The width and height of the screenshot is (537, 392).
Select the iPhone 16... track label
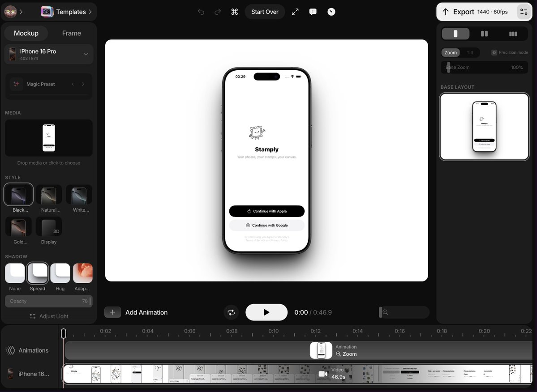point(34,374)
